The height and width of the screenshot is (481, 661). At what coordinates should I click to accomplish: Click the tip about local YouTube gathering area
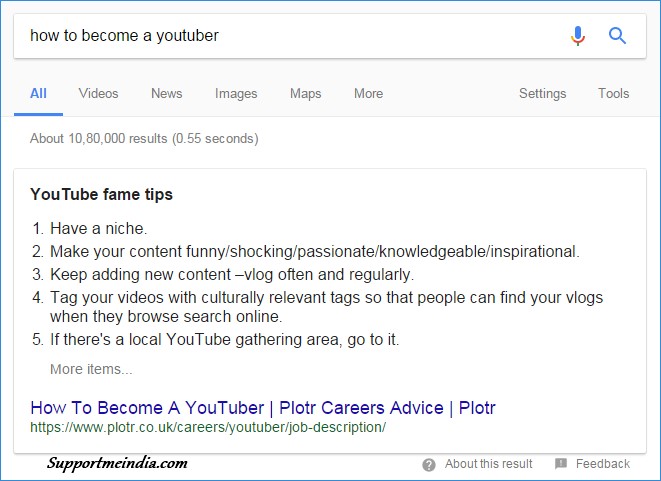pyautogui.click(x=224, y=339)
